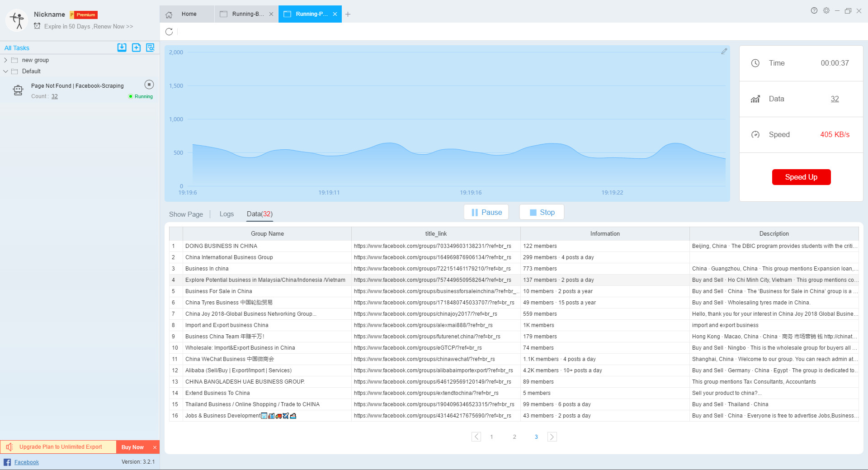Viewport: 868px width, 470px height.
Task: Select row DOING BUSINESS IN CHINA
Action: coord(514,246)
